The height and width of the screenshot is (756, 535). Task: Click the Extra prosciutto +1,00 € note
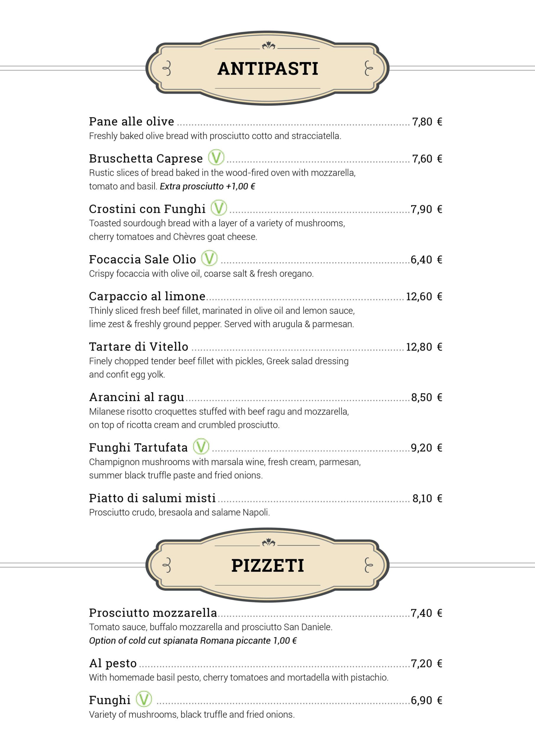208,186
